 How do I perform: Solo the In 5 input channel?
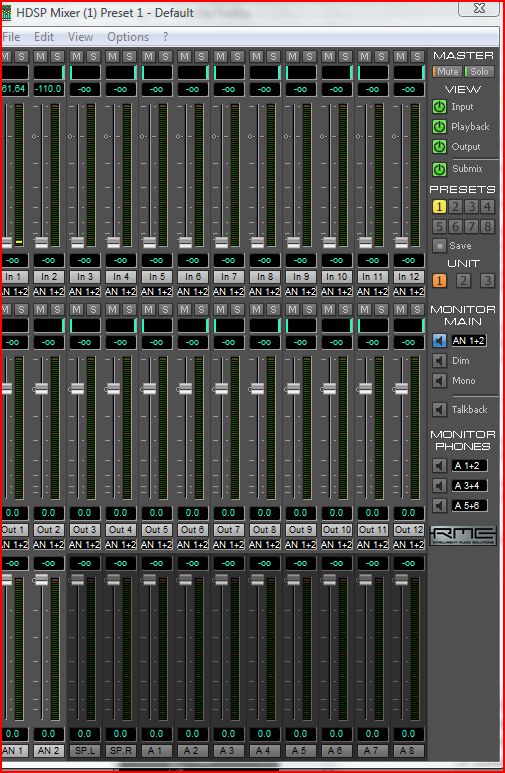click(x=165, y=56)
